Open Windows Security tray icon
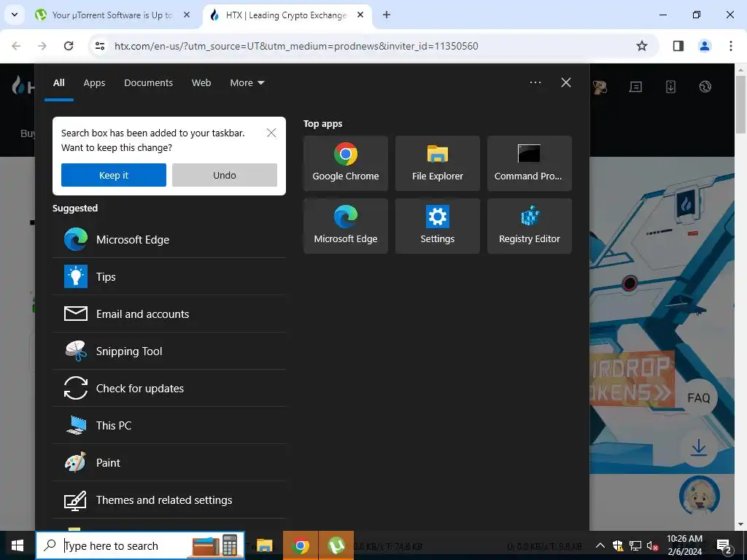 (618, 545)
